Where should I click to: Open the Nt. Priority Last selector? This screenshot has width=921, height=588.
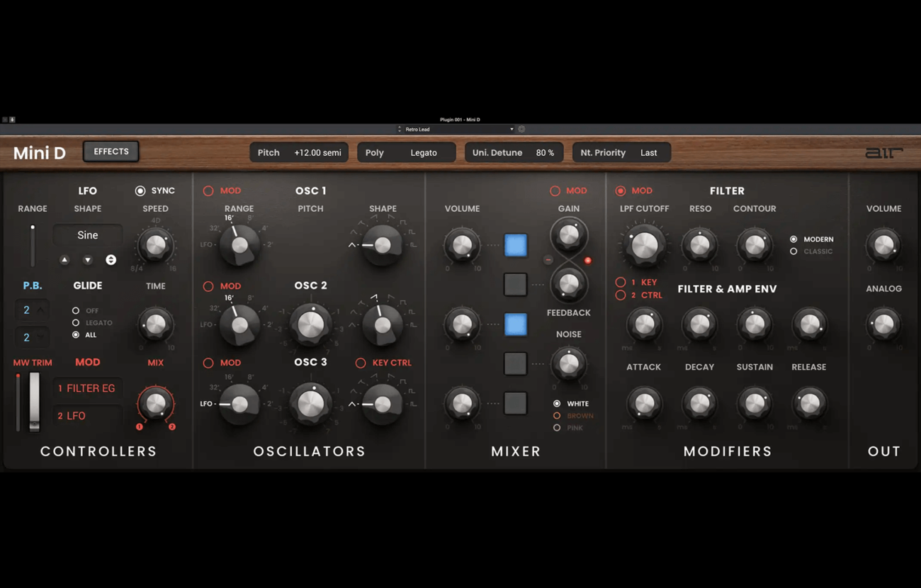[621, 152]
